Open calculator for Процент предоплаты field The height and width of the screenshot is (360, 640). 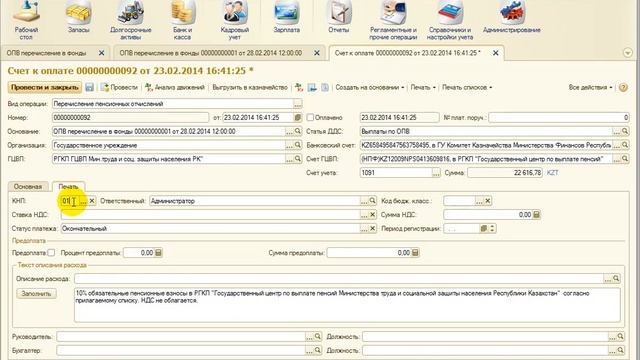(x=158, y=253)
